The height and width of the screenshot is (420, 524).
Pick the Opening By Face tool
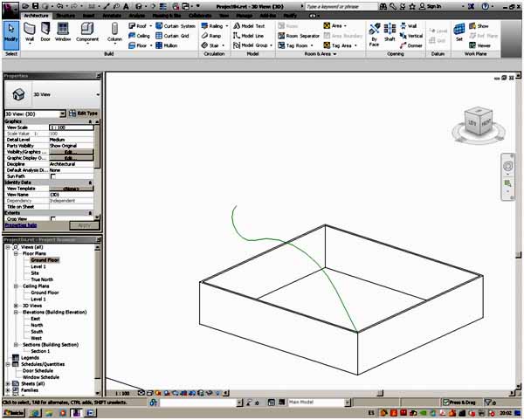(374, 34)
